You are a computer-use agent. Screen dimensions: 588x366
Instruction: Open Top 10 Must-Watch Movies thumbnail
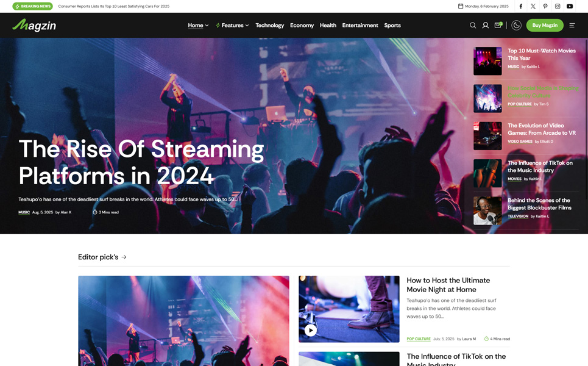click(x=487, y=61)
